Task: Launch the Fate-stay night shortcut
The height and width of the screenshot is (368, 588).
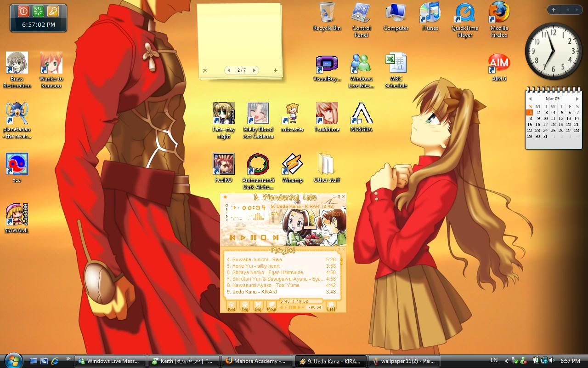Action: click(x=224, y=114)
